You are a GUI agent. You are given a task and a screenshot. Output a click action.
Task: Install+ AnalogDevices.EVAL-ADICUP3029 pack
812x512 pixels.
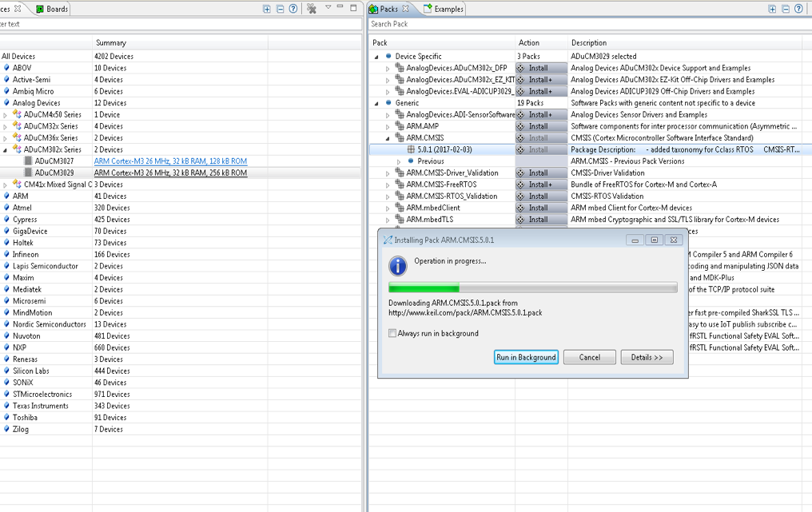click(541, 91)
